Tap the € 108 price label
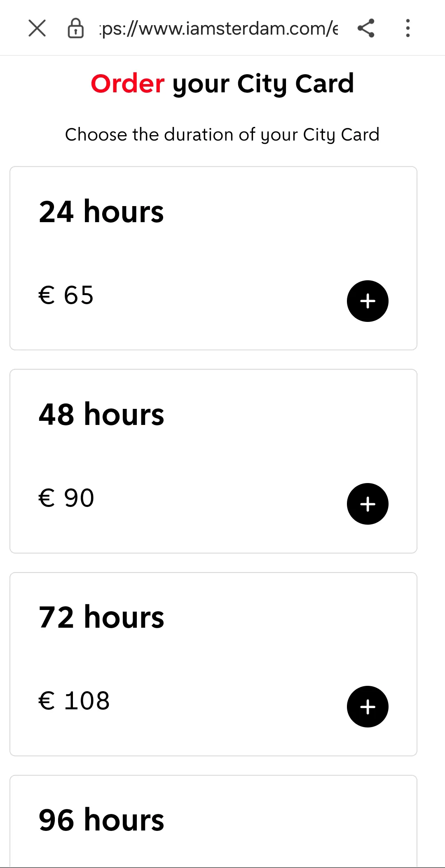445x868 pixels. 74,701
